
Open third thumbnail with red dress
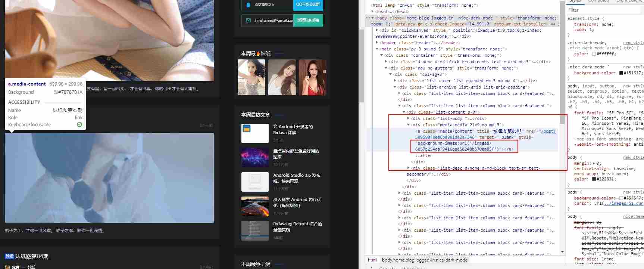312,77
